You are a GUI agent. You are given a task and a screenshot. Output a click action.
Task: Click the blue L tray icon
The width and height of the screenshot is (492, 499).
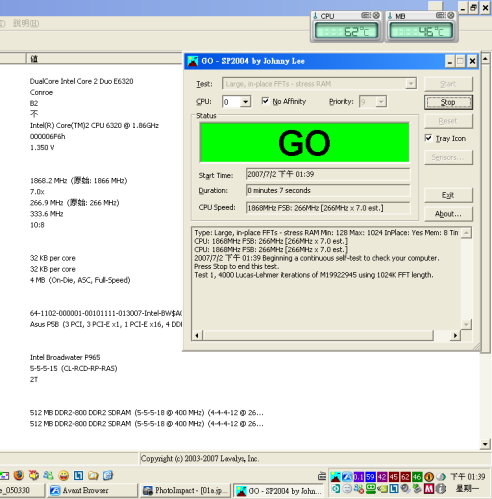(x=394, y=489)
